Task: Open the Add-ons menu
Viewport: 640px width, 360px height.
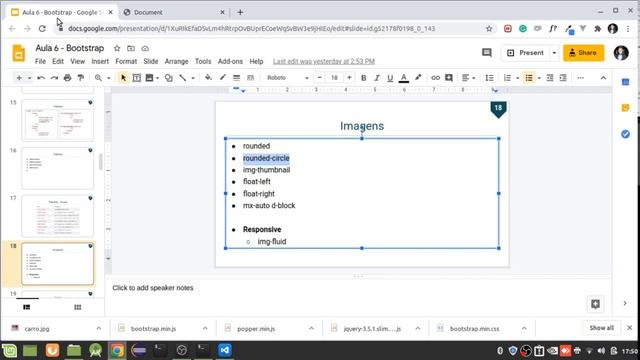Action: pyautogui.click(x=230, y=61)
